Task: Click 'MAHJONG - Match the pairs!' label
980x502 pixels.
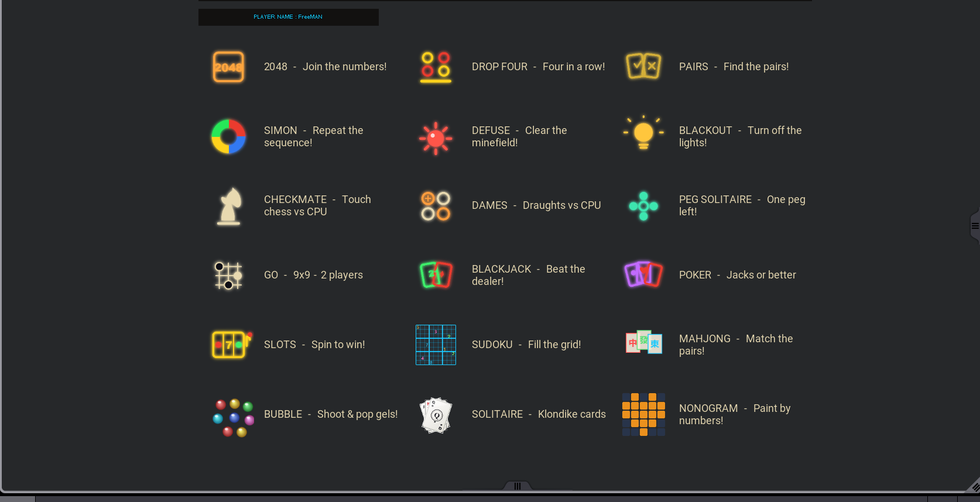Action: click(736, 345)
